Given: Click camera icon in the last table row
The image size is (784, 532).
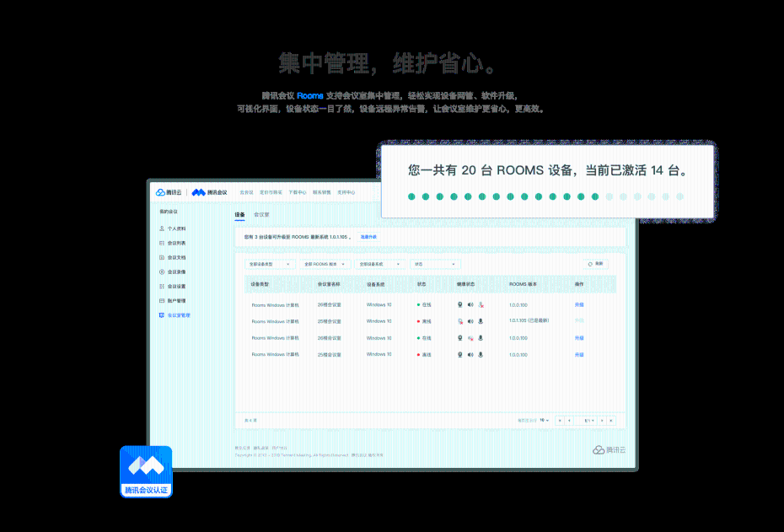Looking at the screenshot, I should (x=460, y=354).
